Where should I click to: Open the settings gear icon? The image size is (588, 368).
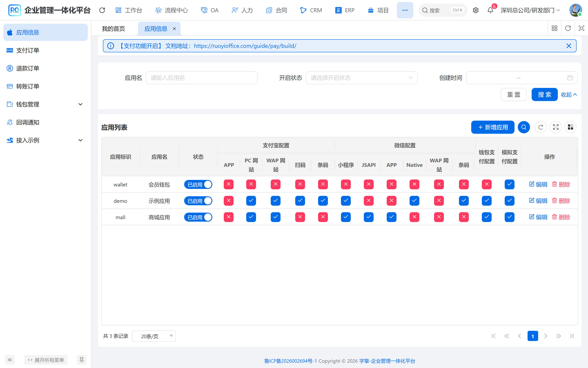pyautogui.click(x=476, y=10)
